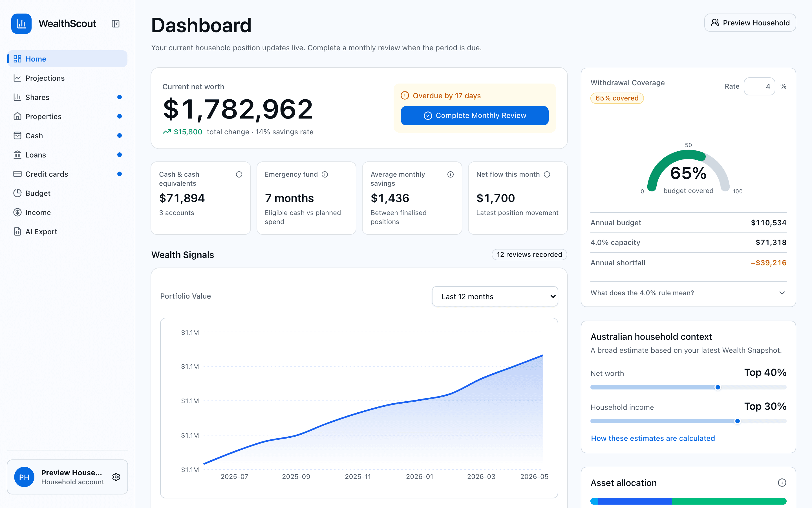The height and width of the screenshot is (508, 812).
Task: Click the Properties house icon
Action: coord(17,116)
